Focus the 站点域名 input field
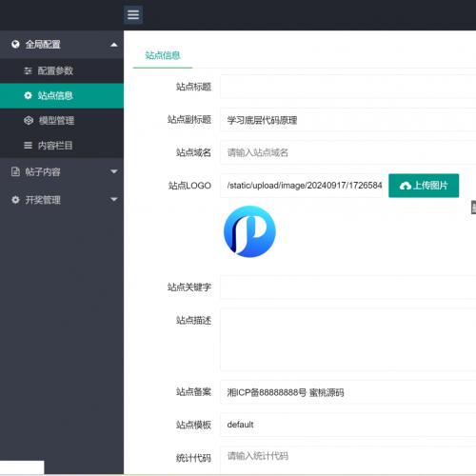Screen dimensions: 476x476 (348, 152)
